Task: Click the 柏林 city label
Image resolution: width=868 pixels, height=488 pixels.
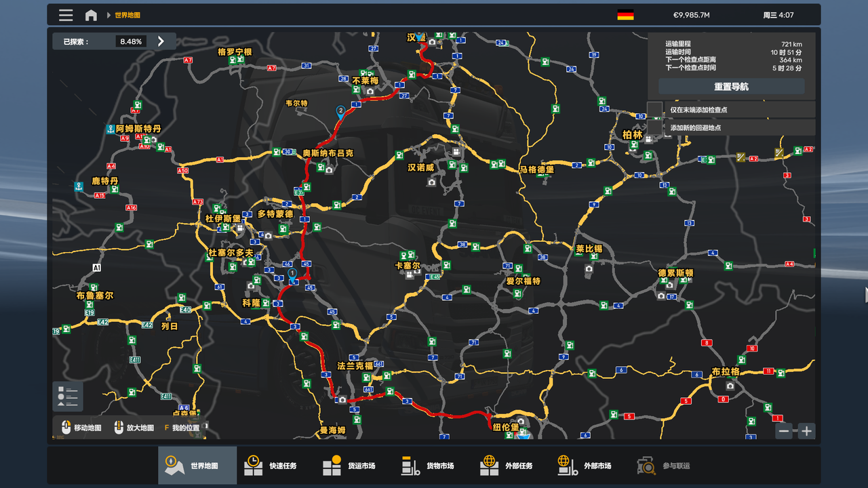Action: pyautogui.click(x=632, y=135)
